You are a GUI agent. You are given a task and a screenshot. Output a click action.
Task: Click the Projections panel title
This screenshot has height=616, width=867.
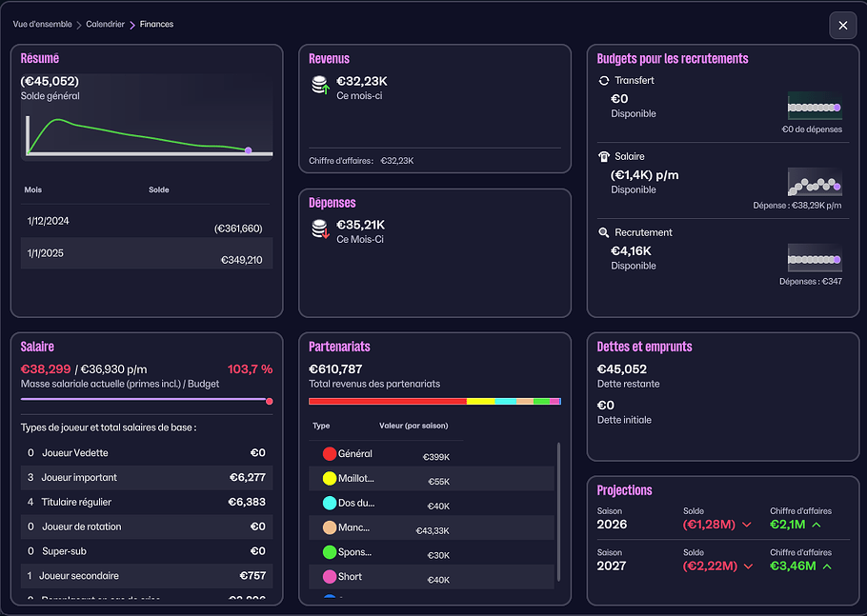[x=624, y=490]
